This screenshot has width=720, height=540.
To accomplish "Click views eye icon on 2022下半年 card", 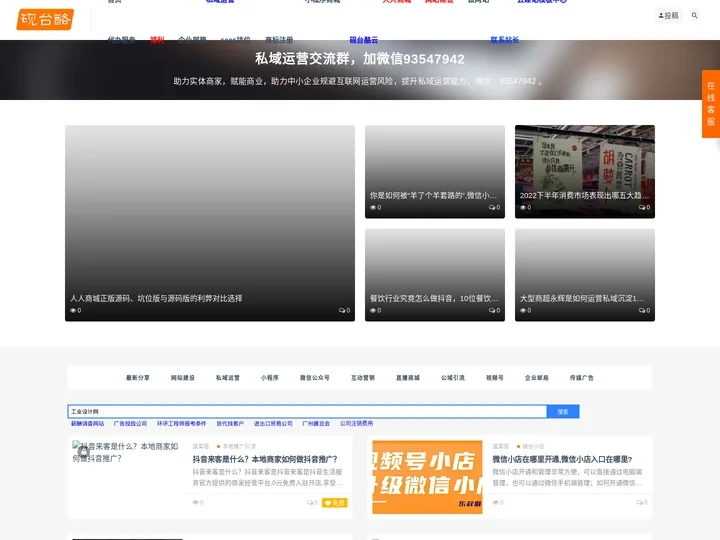I will point(523,208).
